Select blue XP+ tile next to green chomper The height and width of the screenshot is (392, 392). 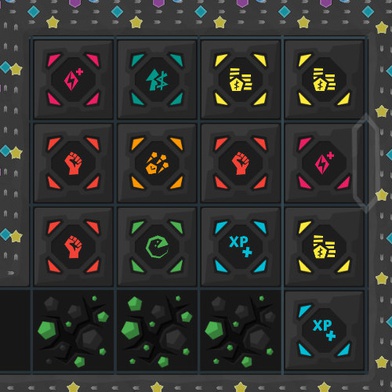[x=241, y=247]
